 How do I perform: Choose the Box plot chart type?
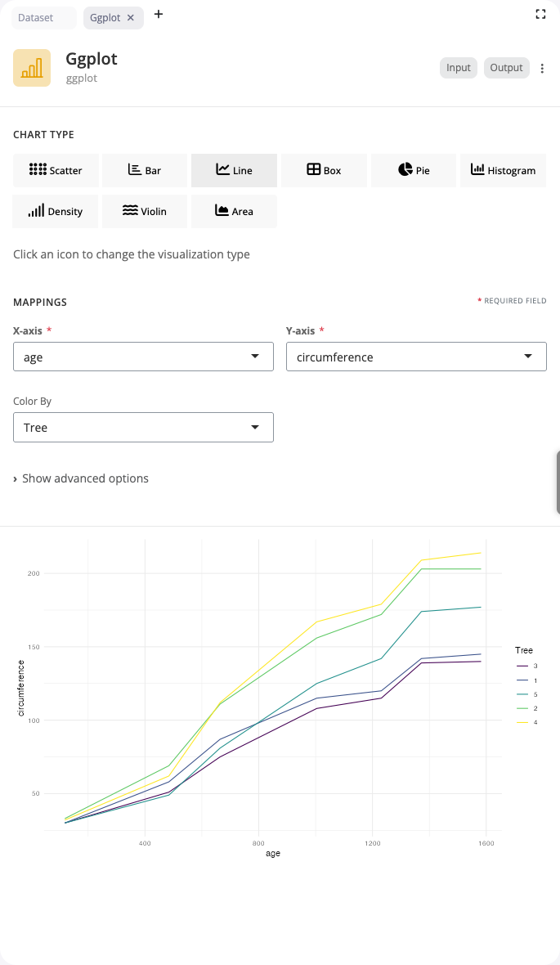tap(324, 170)
